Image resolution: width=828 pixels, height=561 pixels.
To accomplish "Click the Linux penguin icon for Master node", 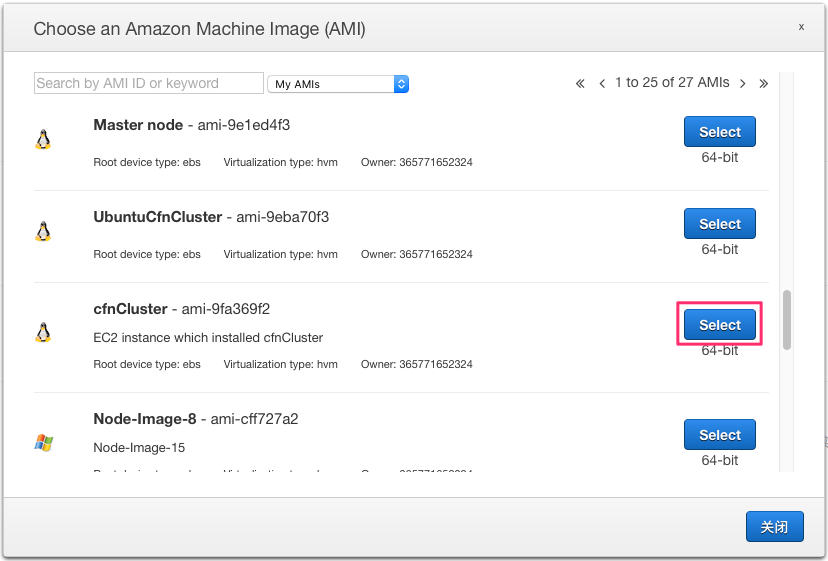I will 43,139.
